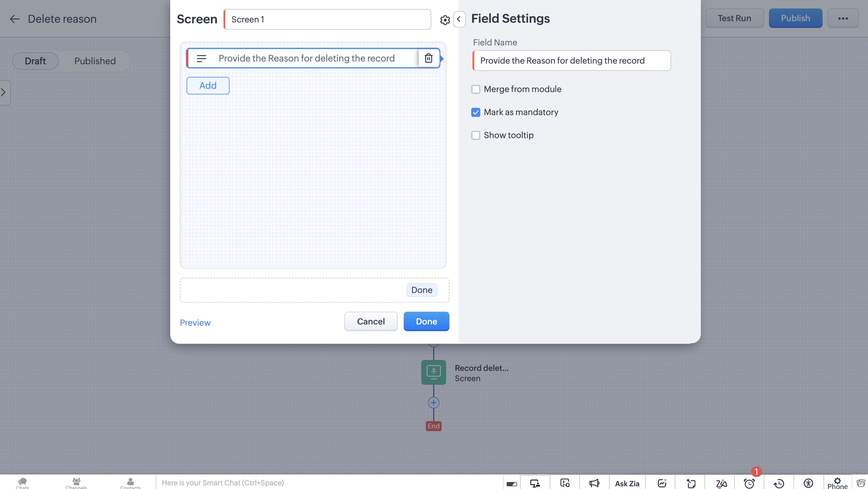868x489 pixels.
Task: Enable the Merge from module checkbox
Action: 475,89
